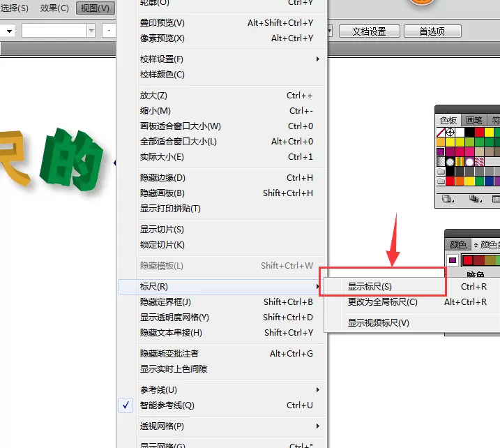Open the 视图(V) menu in menu bar
Screen dimensions: 500x448
[x=95, y=8]
